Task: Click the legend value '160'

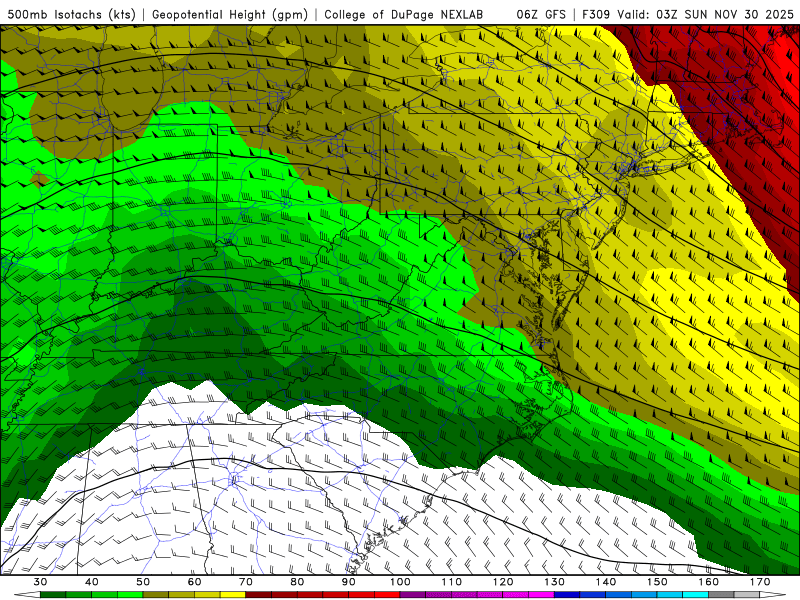Action: pyautogui.click(x=709, y=582)
